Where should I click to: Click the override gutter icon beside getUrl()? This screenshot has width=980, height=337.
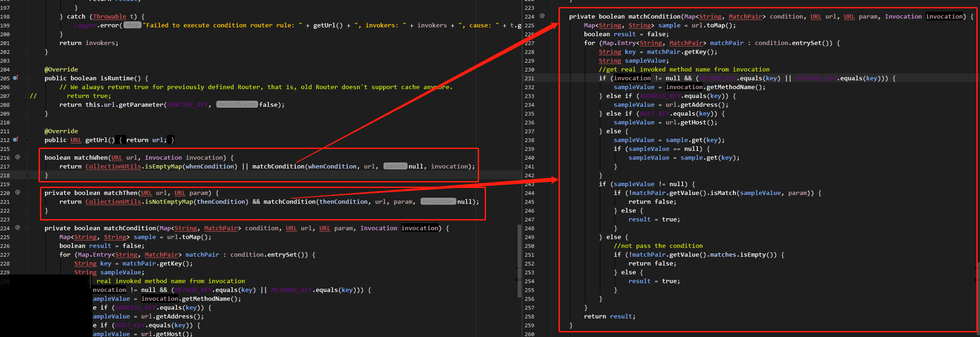(x=16, y=140)
